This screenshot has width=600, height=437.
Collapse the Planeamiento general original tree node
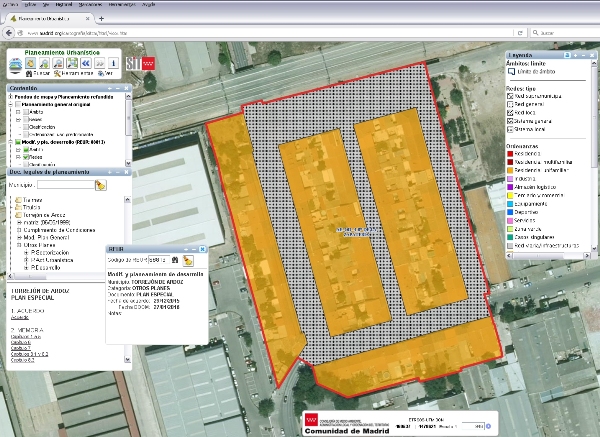(10, 104)
